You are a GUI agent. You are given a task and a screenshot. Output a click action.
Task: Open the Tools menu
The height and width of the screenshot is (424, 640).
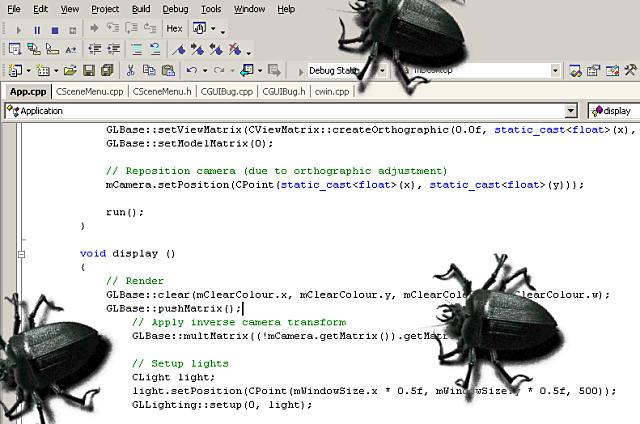coord(211,9)
